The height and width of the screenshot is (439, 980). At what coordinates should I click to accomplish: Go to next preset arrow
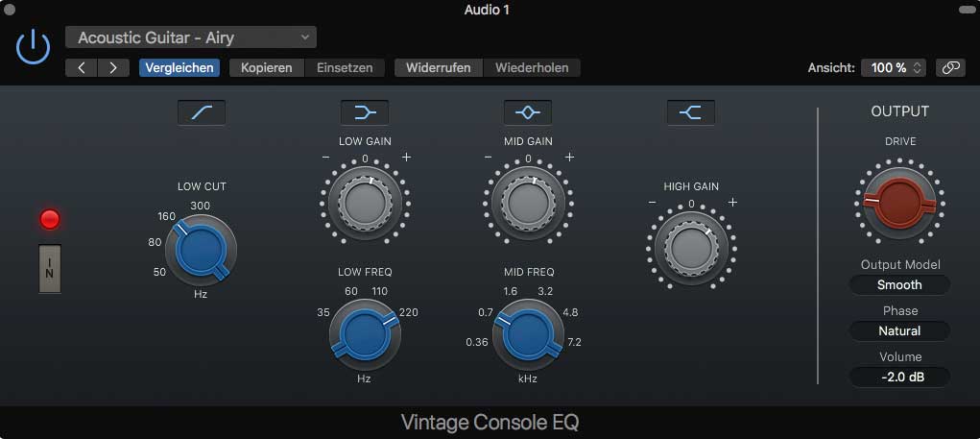[x=113, y=68]
